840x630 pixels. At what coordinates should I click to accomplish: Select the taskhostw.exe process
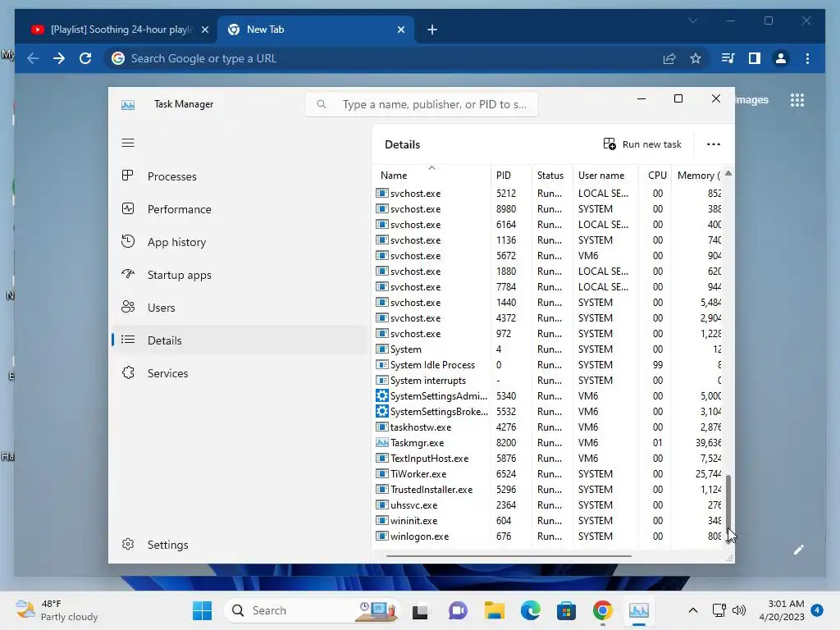click(x=548, y=427)
